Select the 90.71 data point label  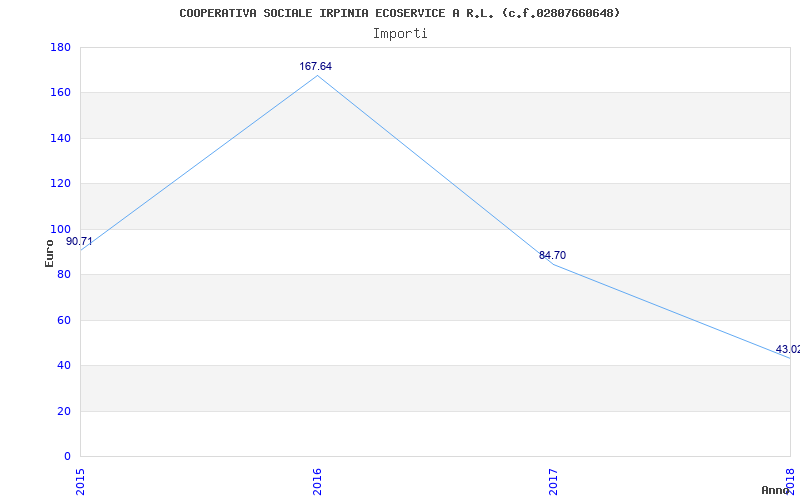[79, 241]
